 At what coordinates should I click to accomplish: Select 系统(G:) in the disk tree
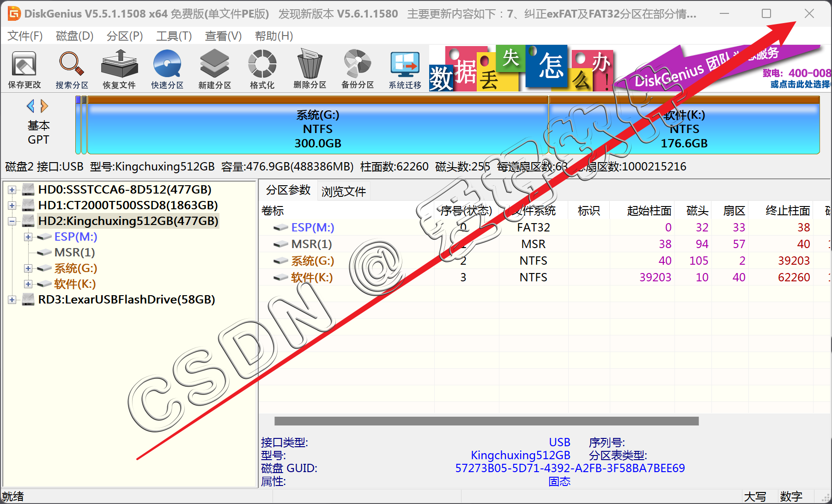tap(76, 268)
